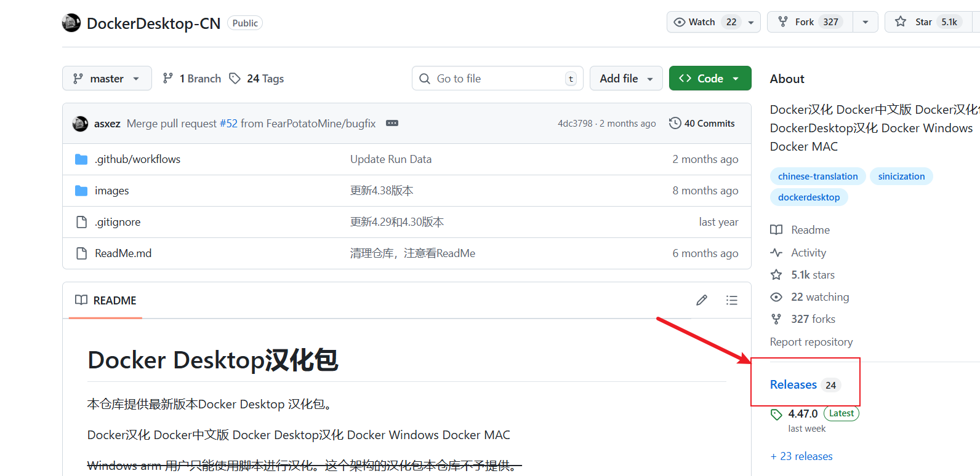980x476 pixels.
Task: Open the ReadMe.md file
Action: click(x=123, y=253)
